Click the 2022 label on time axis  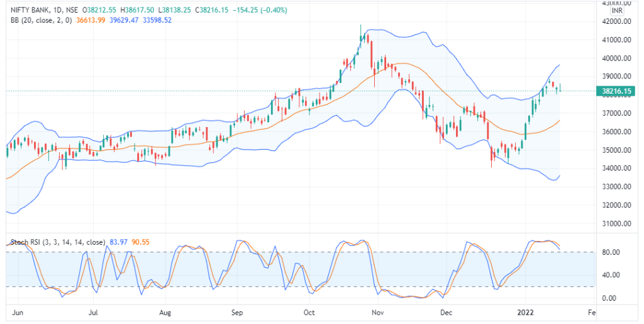[526, 313]
